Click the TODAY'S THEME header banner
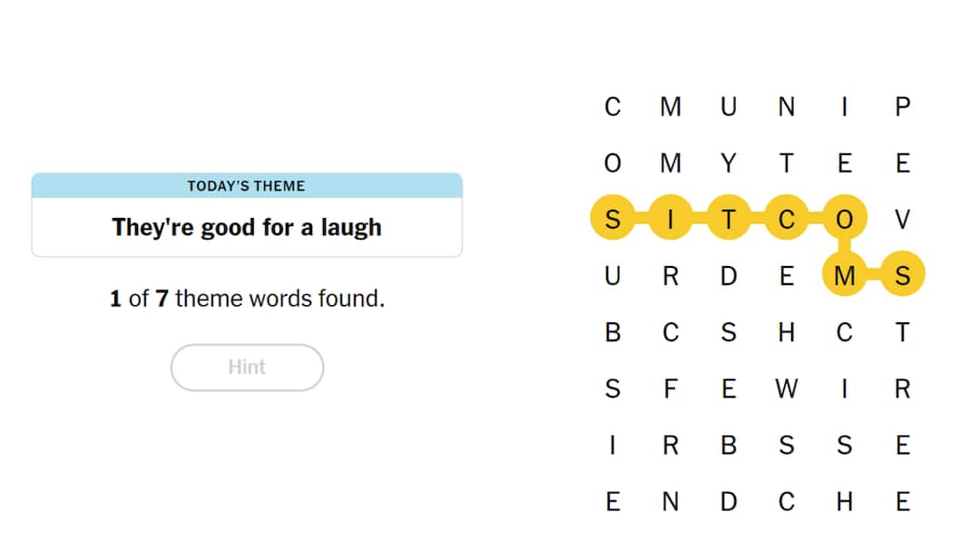Viewport: 980px width, 552px height. pos(247,185)
